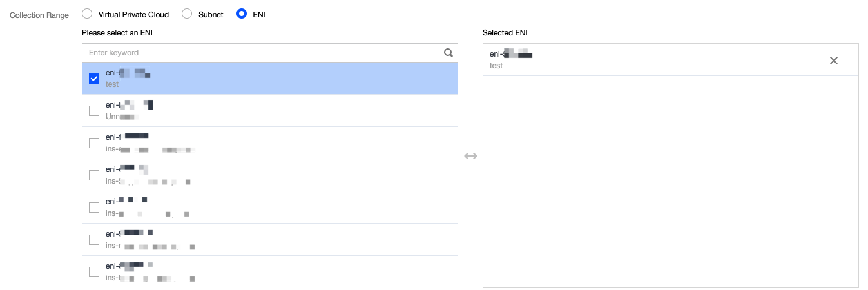Select the Virtual Private Cloud radio button

click(87, 14)
